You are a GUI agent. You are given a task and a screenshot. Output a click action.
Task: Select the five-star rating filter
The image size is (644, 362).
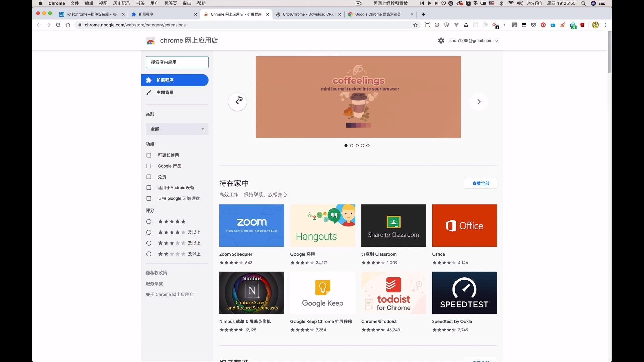(149, 222)
